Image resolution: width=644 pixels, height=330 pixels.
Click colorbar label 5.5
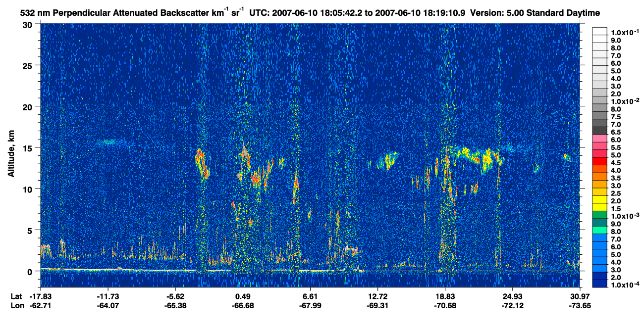click(x=617, y=147)
